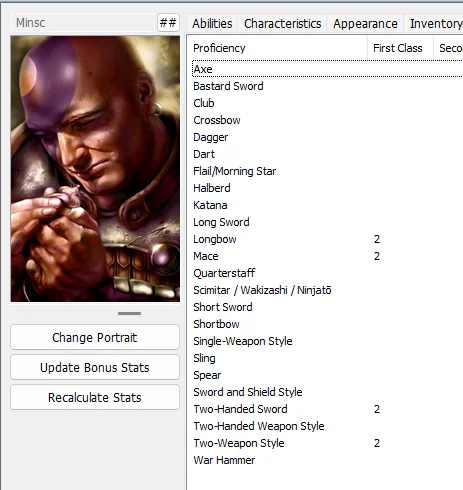Click the splitter handle below the portrait
The height and width of the screenshot is (490, 463).
click(129, 313)
